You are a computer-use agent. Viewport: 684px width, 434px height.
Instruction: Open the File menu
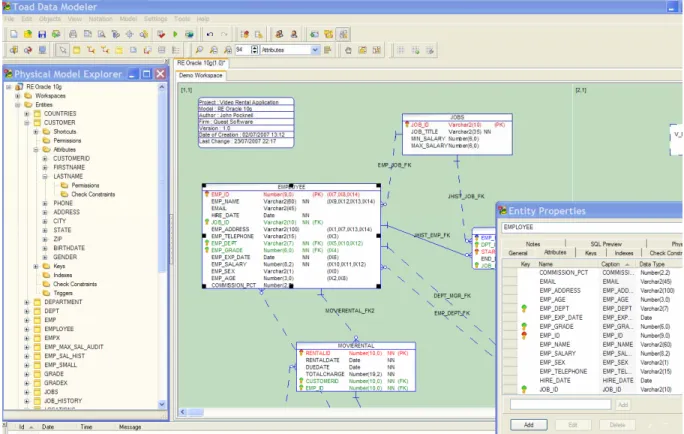click(x=10, y=19)
